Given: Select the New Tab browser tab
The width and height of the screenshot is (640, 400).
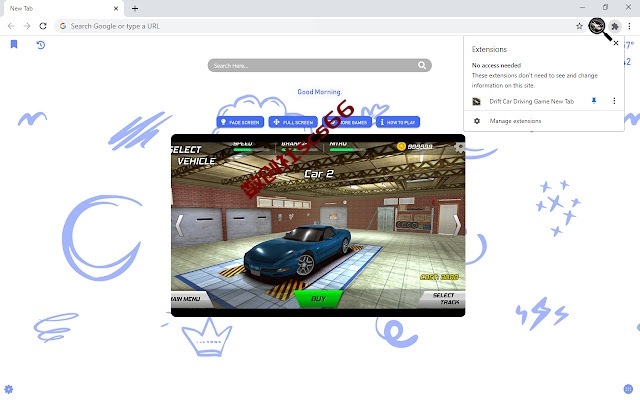Looking at the screenshot, I should pos(63,9).
